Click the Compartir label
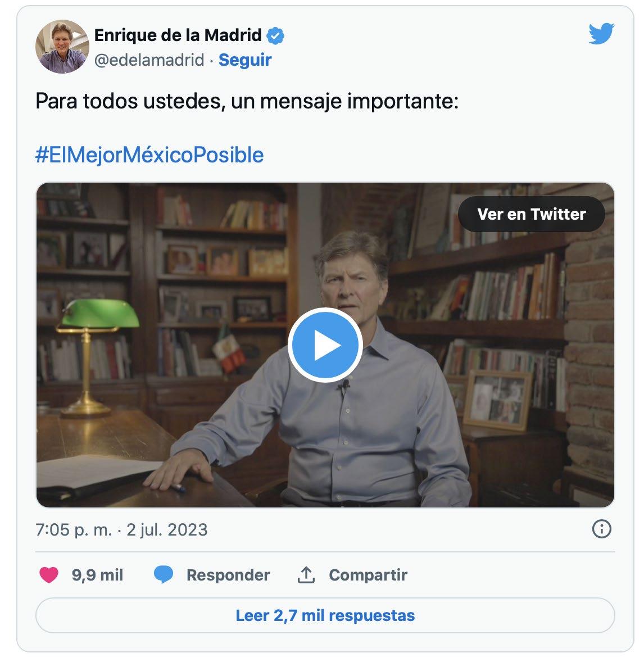 pyautogui.click(x=368, y=575)
